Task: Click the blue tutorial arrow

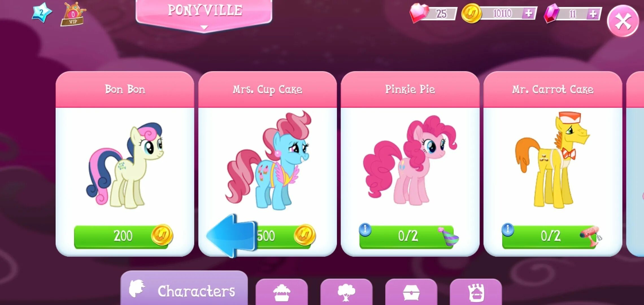Action: pyautogui.click(x=232, y=236)
